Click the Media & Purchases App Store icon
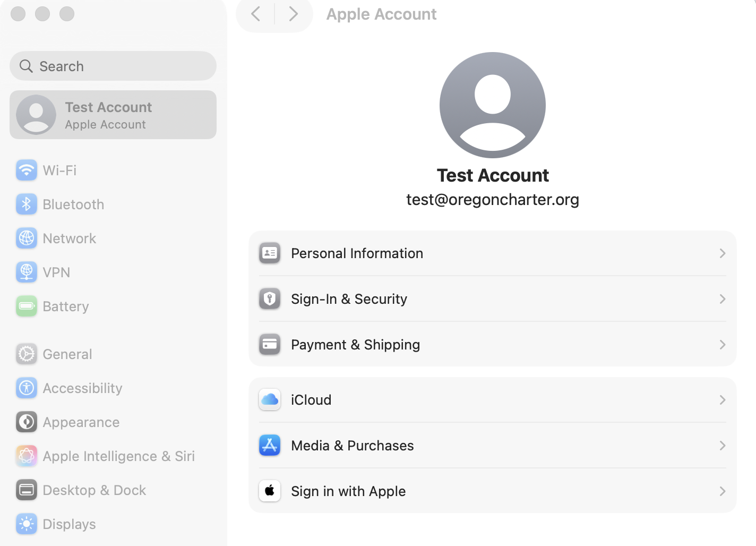 coord(270,446)
